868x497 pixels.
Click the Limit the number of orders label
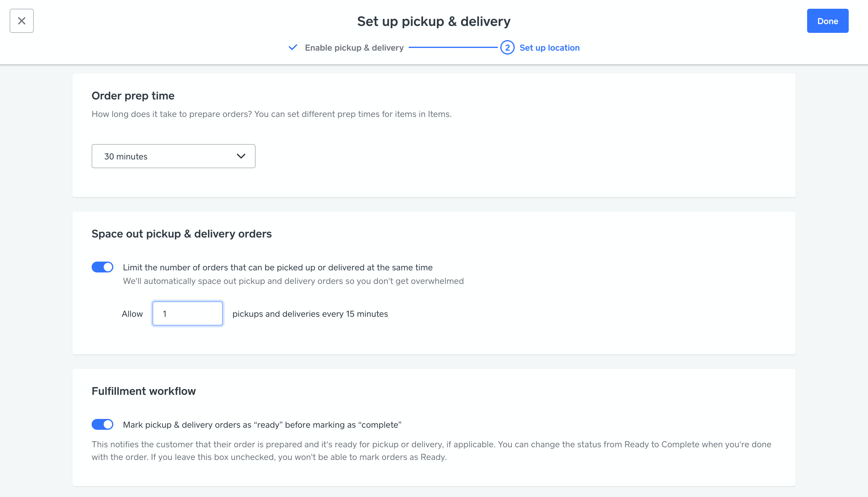(x=278, y=268)
